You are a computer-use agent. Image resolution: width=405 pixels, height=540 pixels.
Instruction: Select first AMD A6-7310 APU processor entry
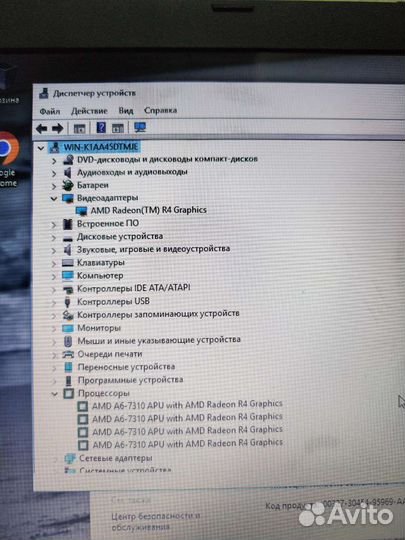point(187,405)
